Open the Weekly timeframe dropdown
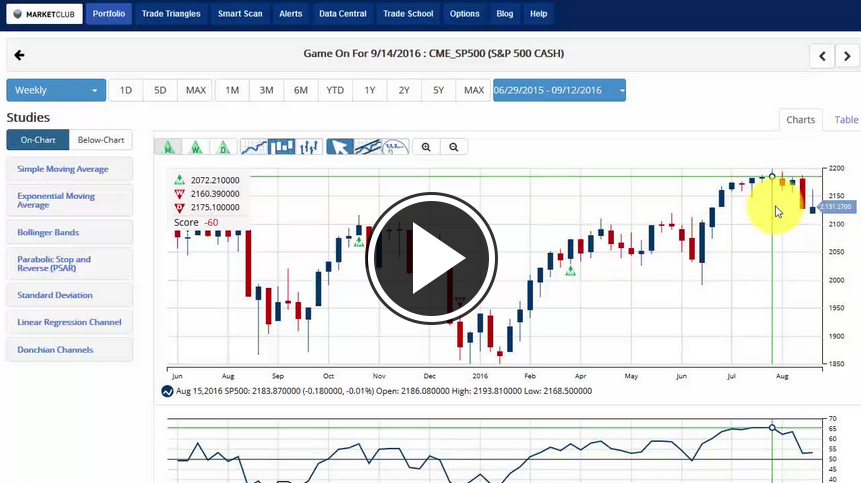 tap(56, 90)
